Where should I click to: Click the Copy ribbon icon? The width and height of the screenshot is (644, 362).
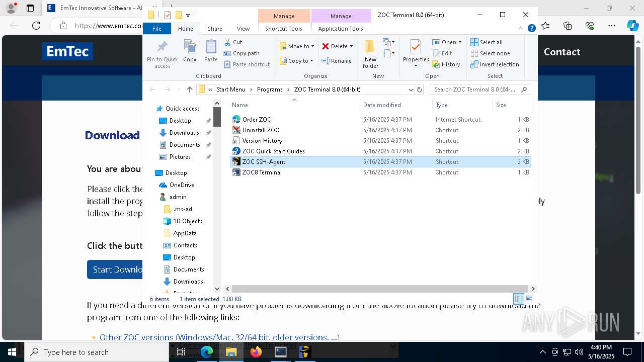(190, 52)
